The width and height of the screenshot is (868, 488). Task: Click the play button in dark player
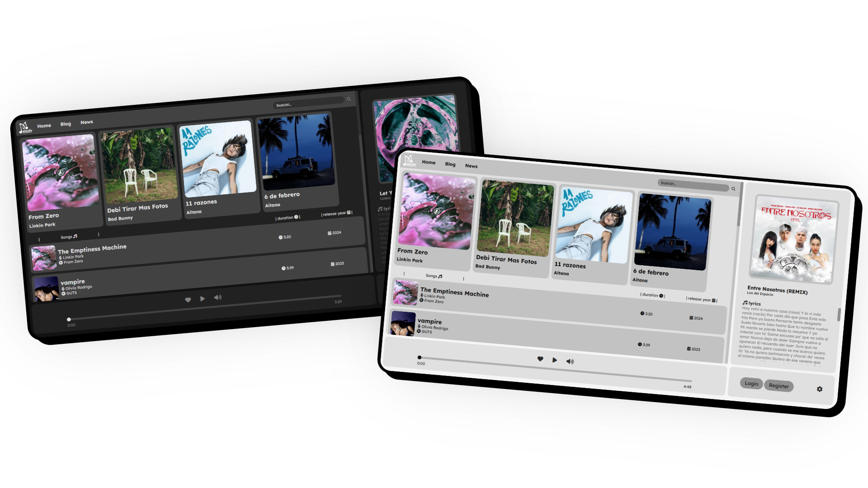coord(203,299)
